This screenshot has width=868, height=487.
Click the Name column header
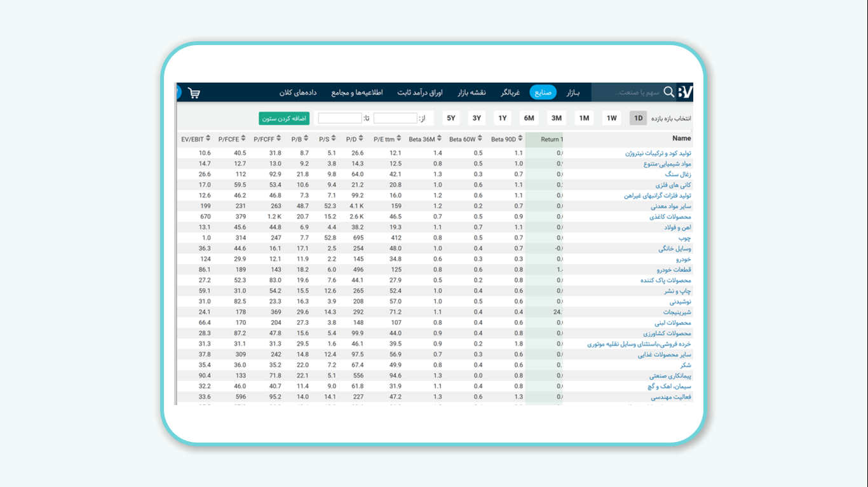682,138
